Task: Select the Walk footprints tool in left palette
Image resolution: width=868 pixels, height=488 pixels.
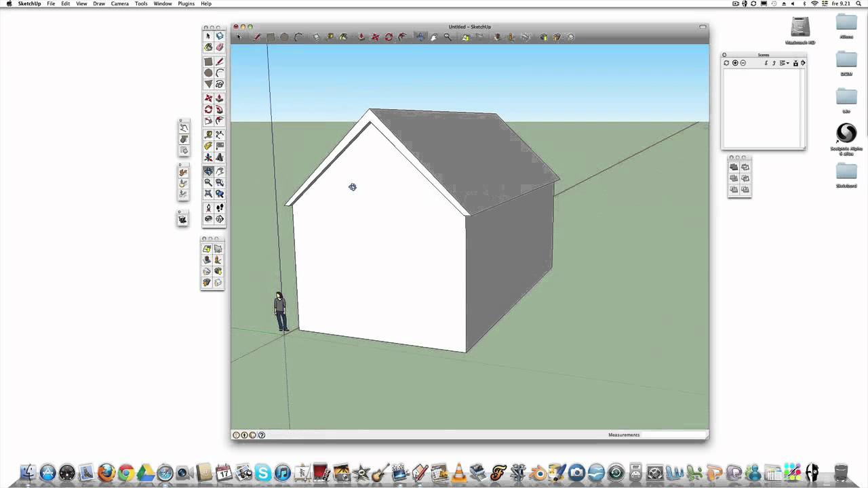Action: tap(219, 208)
